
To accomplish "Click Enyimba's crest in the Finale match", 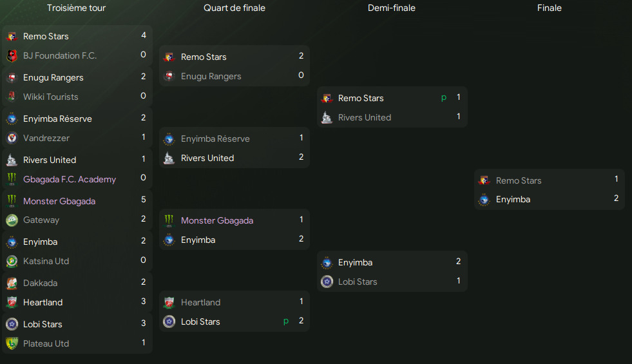I will [x=484, y=200].
